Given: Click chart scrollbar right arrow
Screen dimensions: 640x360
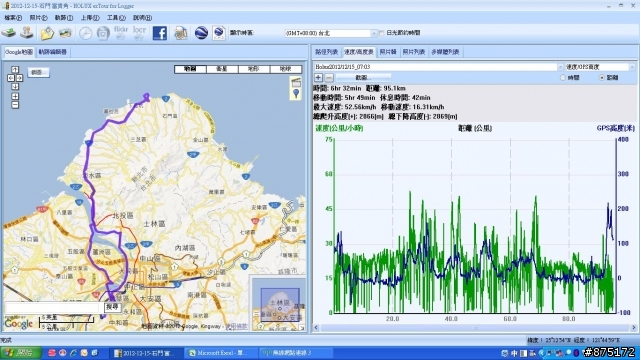Looking at the screenshot, I should click(x=633, y=328).
